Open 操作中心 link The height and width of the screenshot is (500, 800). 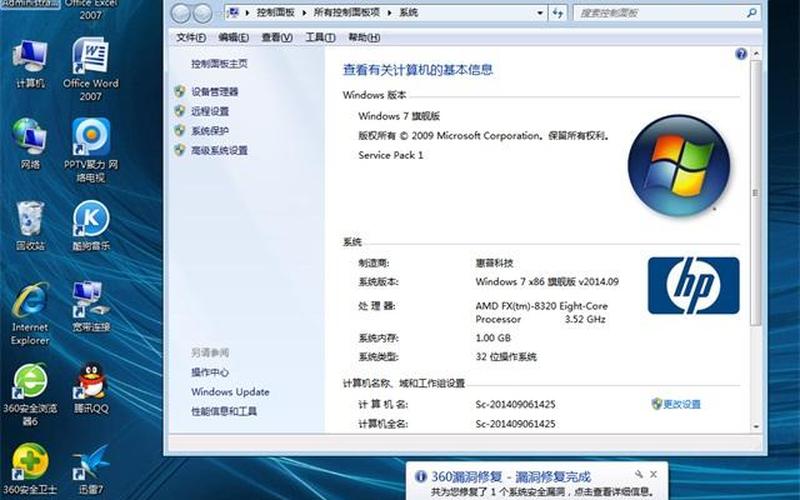click(210, 372)
